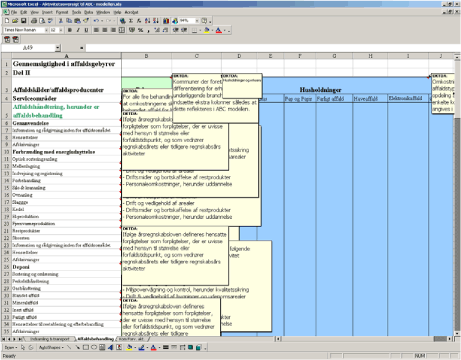The height and width of the screenshot is (360, 461).
Task: Click into the formula bar input
Action: click(x=273, y=48)
